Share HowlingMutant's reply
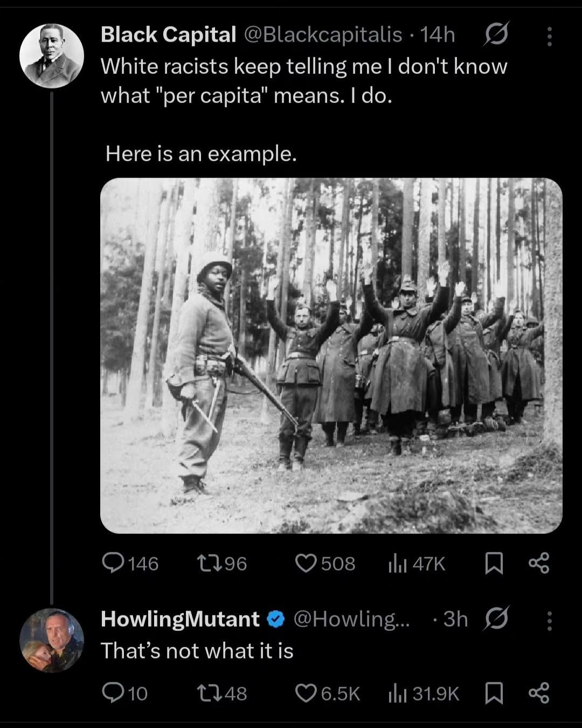 tap(539, 694)
